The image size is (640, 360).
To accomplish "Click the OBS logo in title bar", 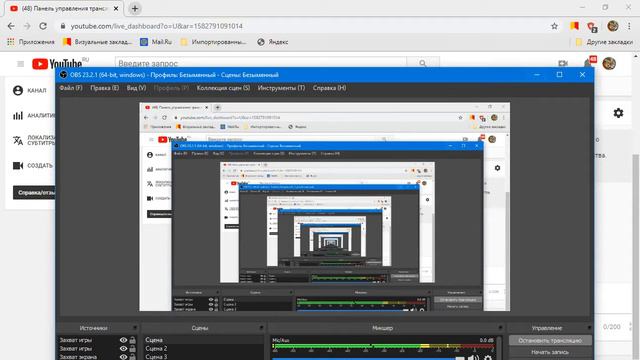I will pyautogui.click(x=63, y=75).
